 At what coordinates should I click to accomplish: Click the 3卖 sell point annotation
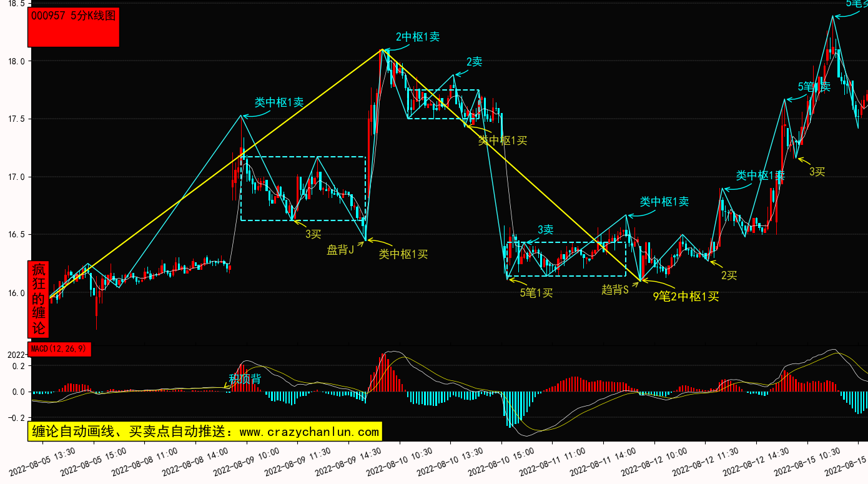[545, 230]
